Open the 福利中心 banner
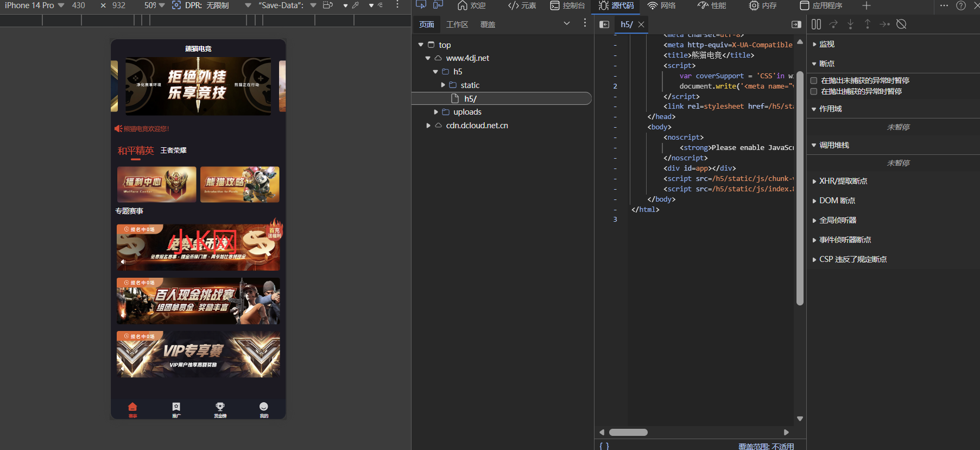 point(156,185)
